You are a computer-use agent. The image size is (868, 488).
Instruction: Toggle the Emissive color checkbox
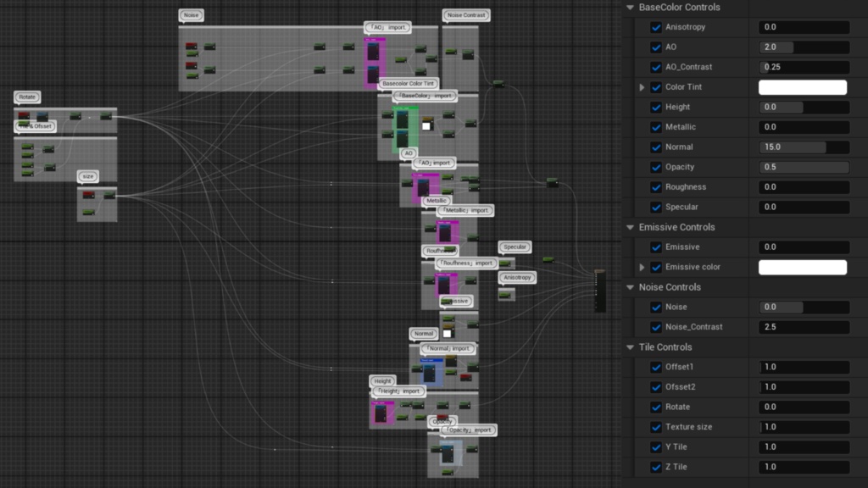656,267
